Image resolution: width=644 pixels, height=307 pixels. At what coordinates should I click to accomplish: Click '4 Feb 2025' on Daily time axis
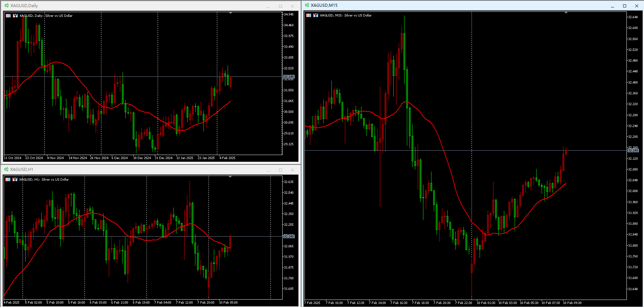(x=227, y=158)
